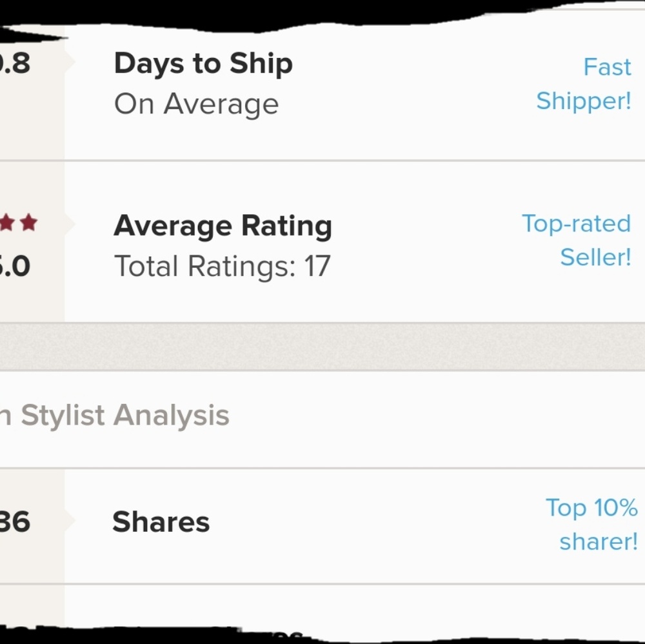Screen dimensions: 645x644
Task: Open the Top 10% sharer! link
Action: [591, 524]
